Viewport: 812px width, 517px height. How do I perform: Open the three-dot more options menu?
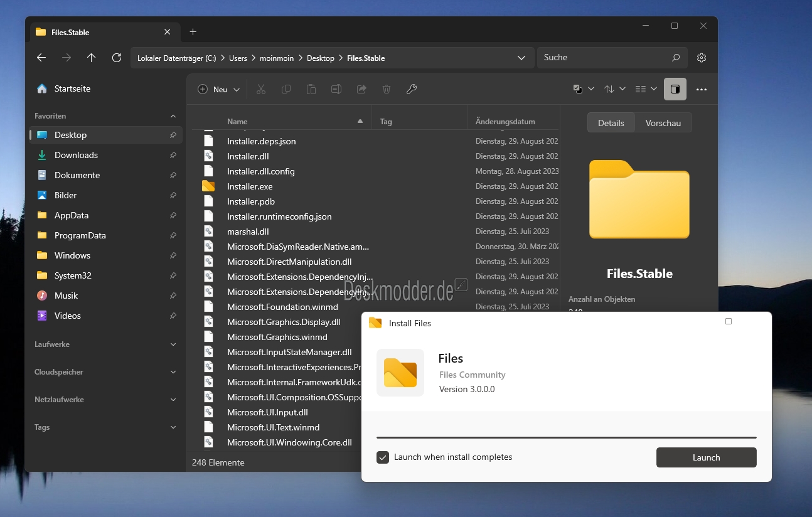pos(702,89)
